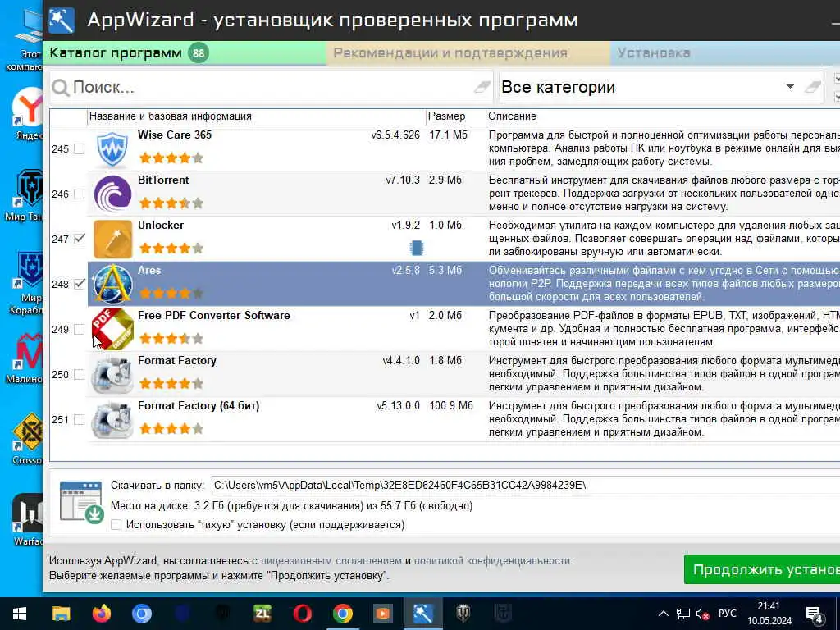Open the политикой конфиденциальности link
The image size is (840, 630).
coord(492,561)
